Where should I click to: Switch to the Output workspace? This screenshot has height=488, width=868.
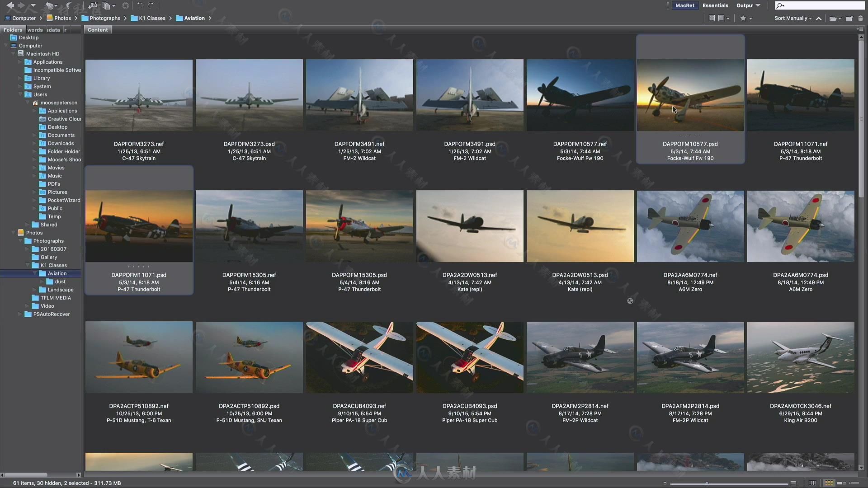(x=745, y=5)
